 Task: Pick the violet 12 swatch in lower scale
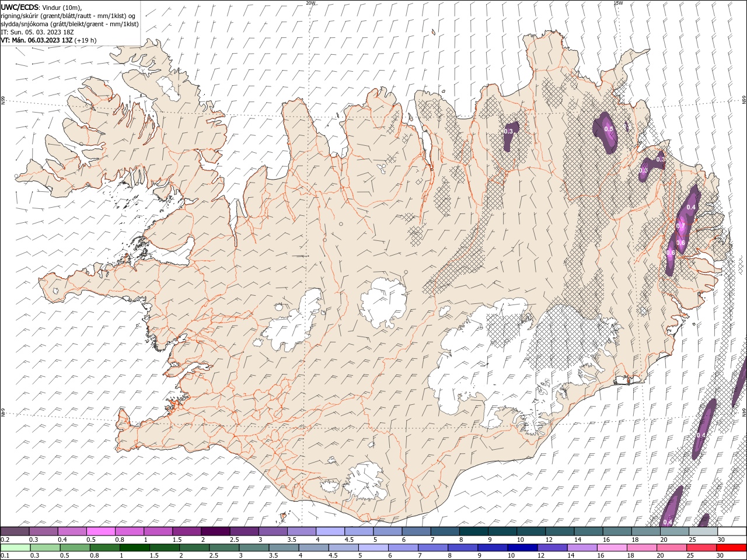tap(553, 548)
